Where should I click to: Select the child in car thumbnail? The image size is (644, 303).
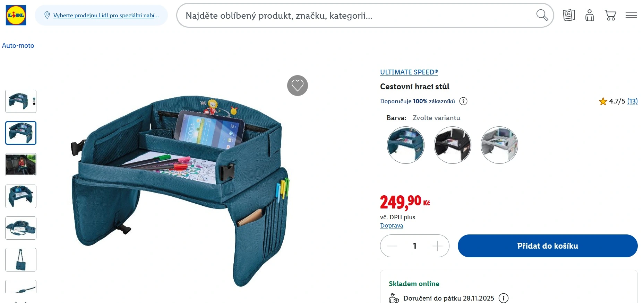[x=21, y=164]
